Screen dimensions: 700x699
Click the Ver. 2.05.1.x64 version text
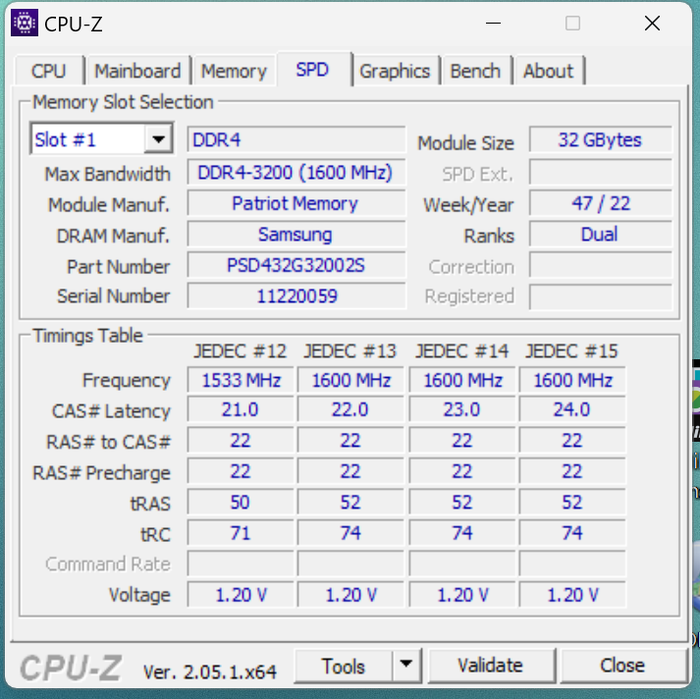coord(210,671)
